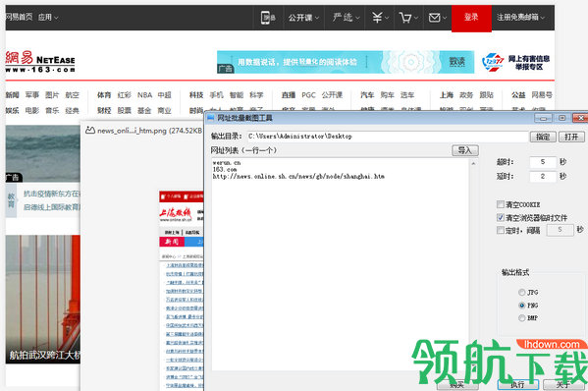Viewport: 588px width, 391px height.
Task: Open the yen wallet icon menu
Action: tap(380, 18)
